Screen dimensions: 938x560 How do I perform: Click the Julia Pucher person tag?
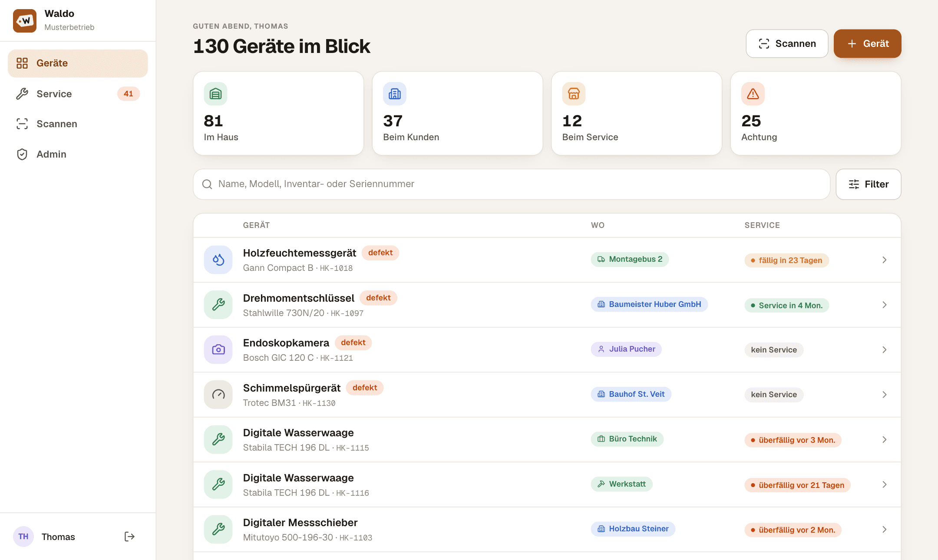(626, 349)
